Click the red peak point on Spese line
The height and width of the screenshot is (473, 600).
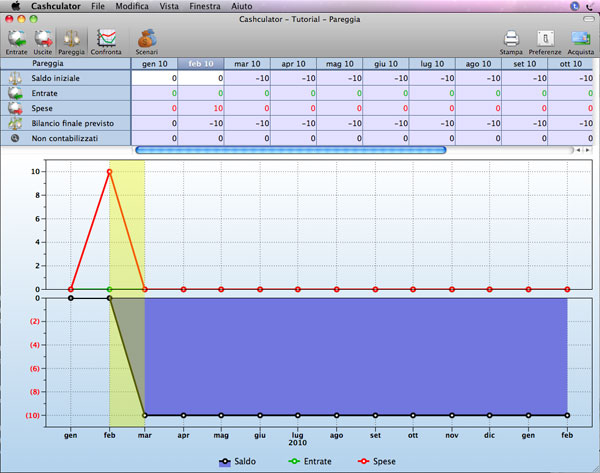tap(109, 171)
